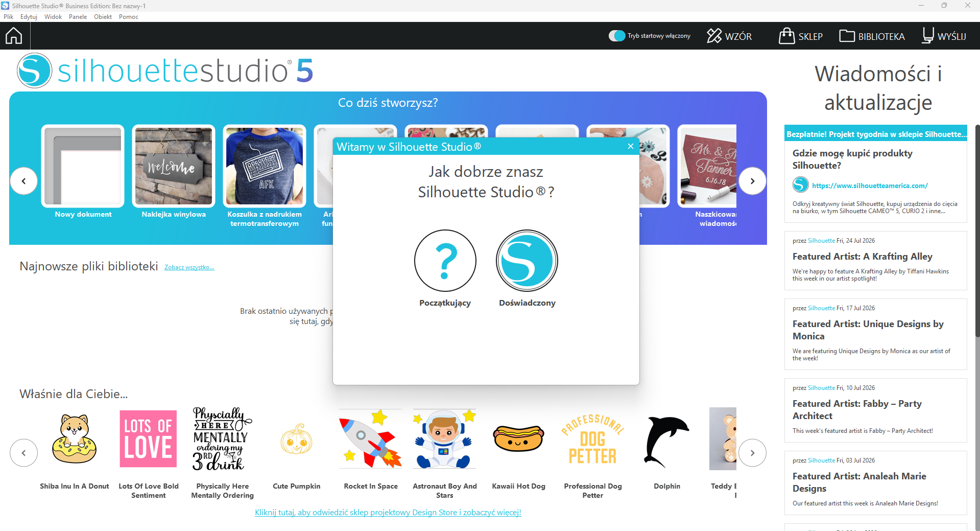Visit the Design Store link at the bottom
The width and height of the screenshot is (980, 531).
click(388, 513)
